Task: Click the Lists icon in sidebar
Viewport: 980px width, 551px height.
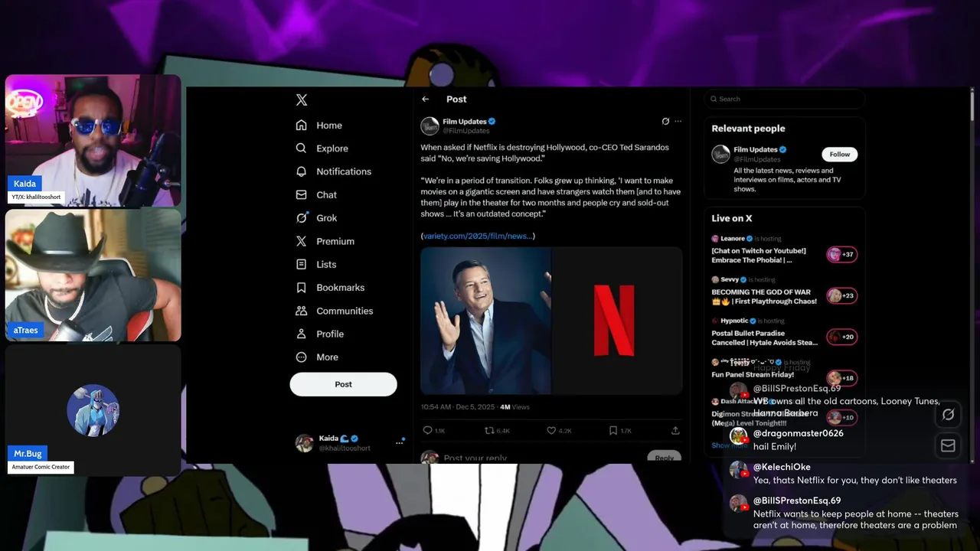Action: point(302,264)
